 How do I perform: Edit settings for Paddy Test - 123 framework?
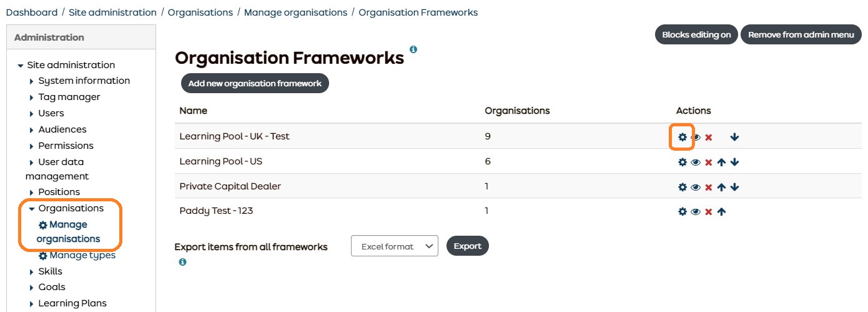point(683,211)
